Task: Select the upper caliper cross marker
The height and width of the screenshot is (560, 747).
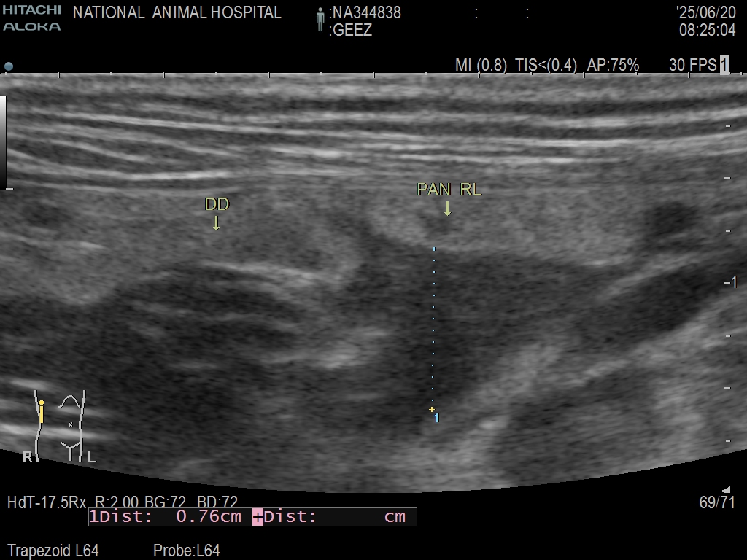Action: (x=434, y=249)
